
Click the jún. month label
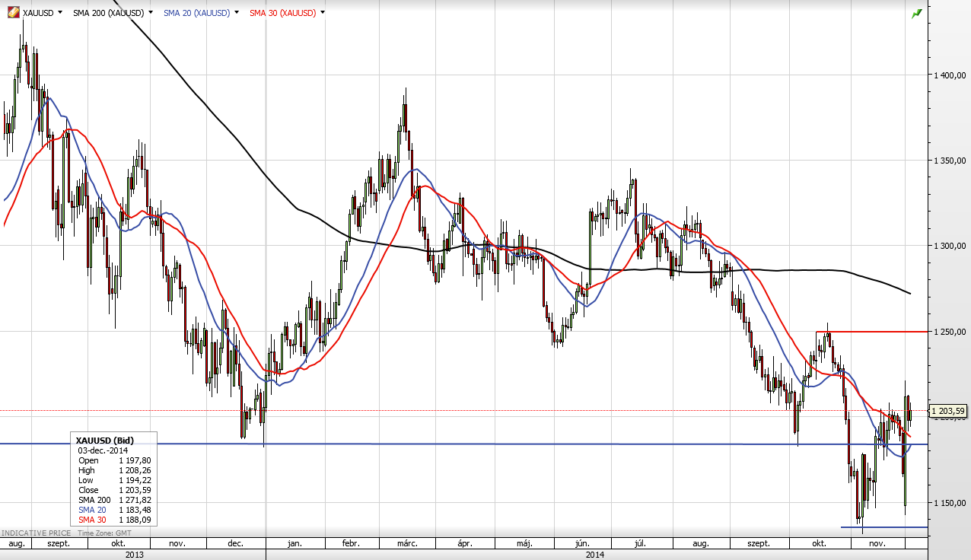[583, 544]
